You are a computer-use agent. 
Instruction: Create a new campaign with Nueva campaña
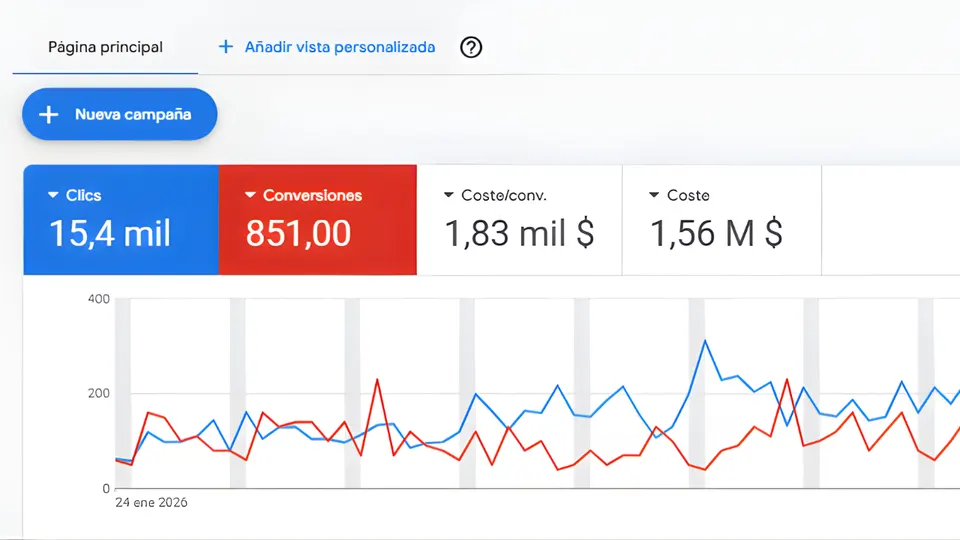pos(120,114)
